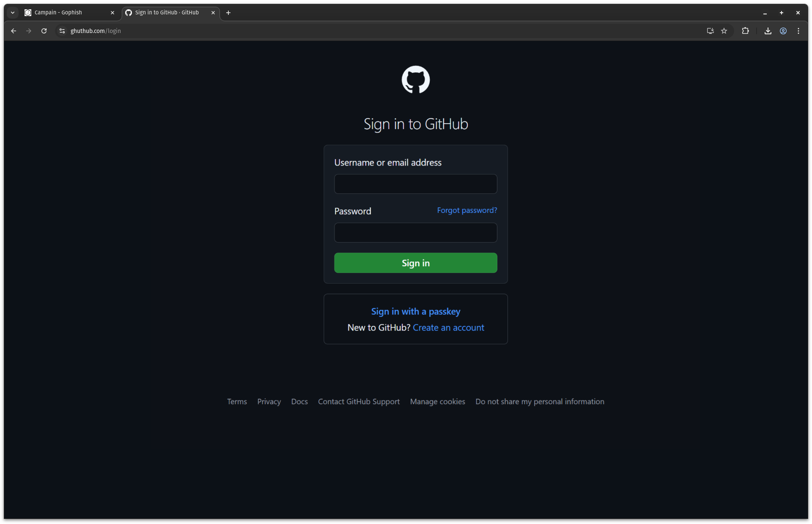Click the forward navigation arrow

click(29, 31)
